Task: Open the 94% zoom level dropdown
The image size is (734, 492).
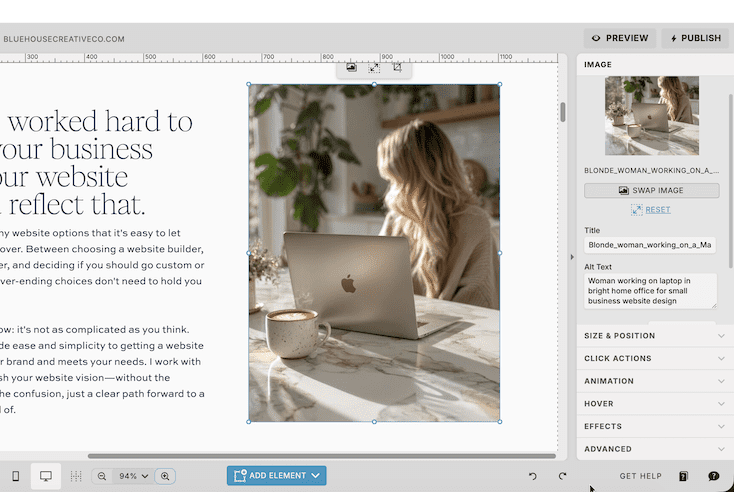Action: click(133, 476)
